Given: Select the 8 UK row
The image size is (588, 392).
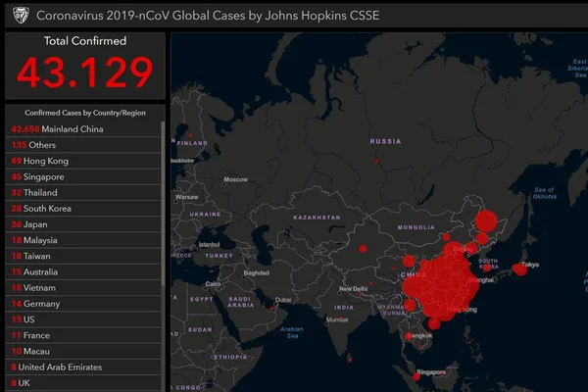Looking at the screenshot, I should [x=83, y=383].
